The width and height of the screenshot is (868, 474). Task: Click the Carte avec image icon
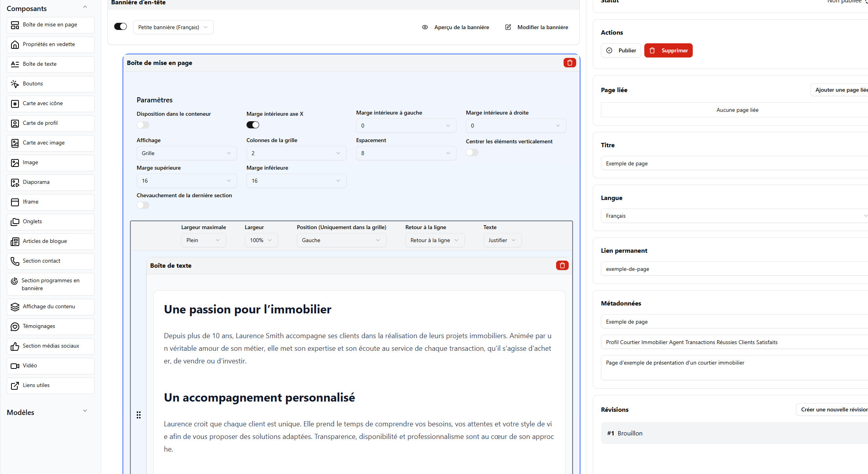[15, 143]
